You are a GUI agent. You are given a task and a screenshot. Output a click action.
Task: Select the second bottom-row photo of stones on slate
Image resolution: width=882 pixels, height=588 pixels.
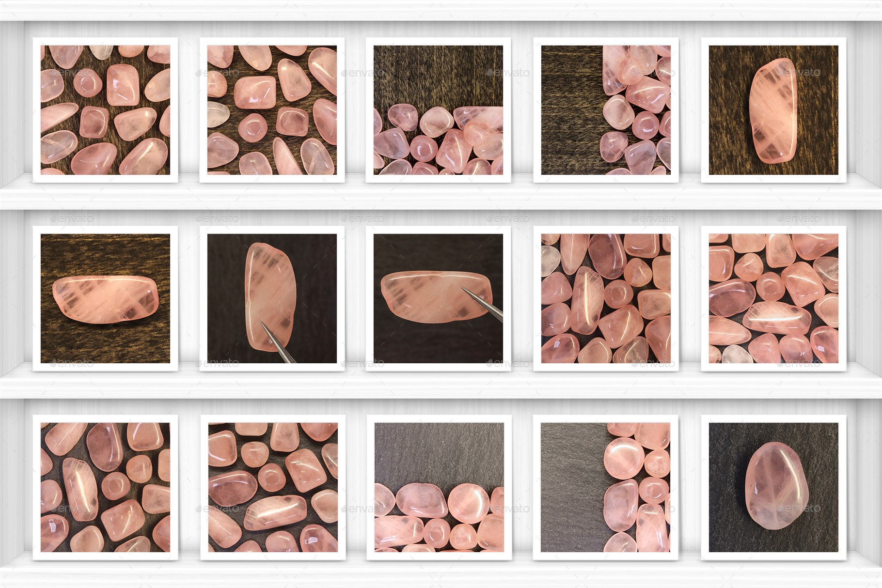tap(273, 487)
